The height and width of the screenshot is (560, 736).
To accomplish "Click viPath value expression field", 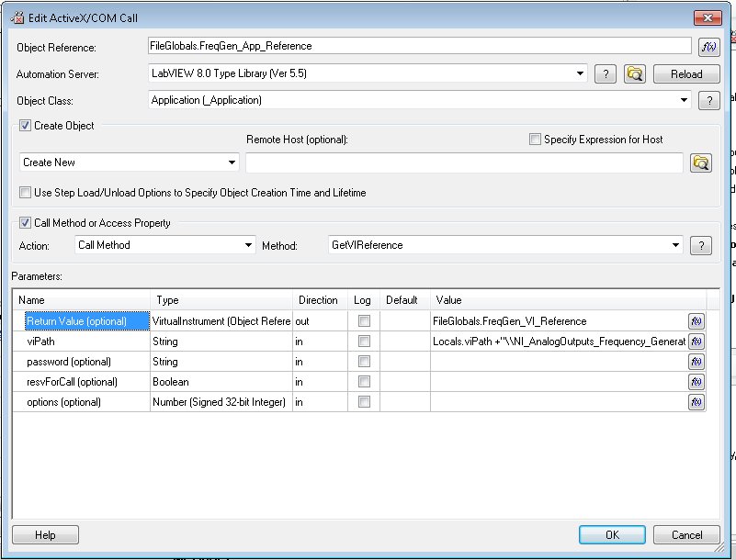I will point(559,342).
